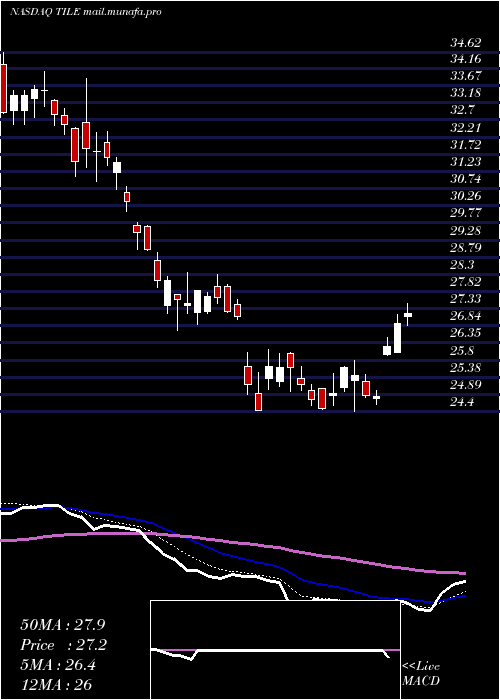
Task: Click the 31.23 price axis label
Action: click(x=466, y=162)
